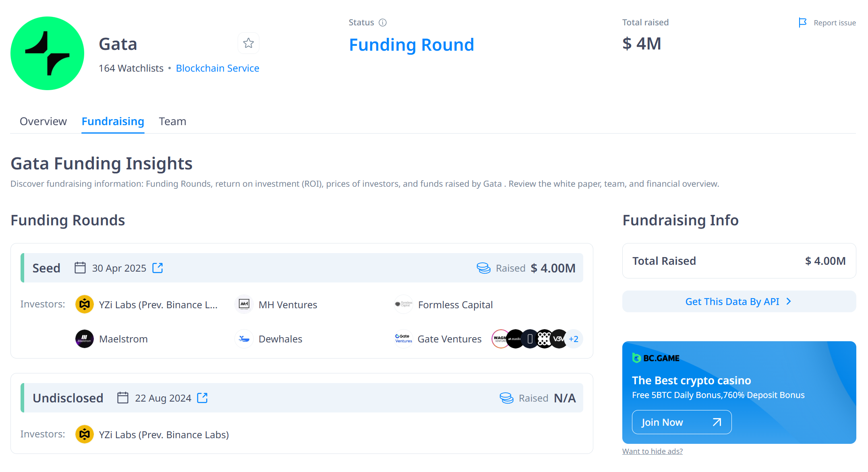The height and width of the screenshot is (472, 868).
Task: Open the Undisclosed round external link icon
Action: click(x=202, y=398)
